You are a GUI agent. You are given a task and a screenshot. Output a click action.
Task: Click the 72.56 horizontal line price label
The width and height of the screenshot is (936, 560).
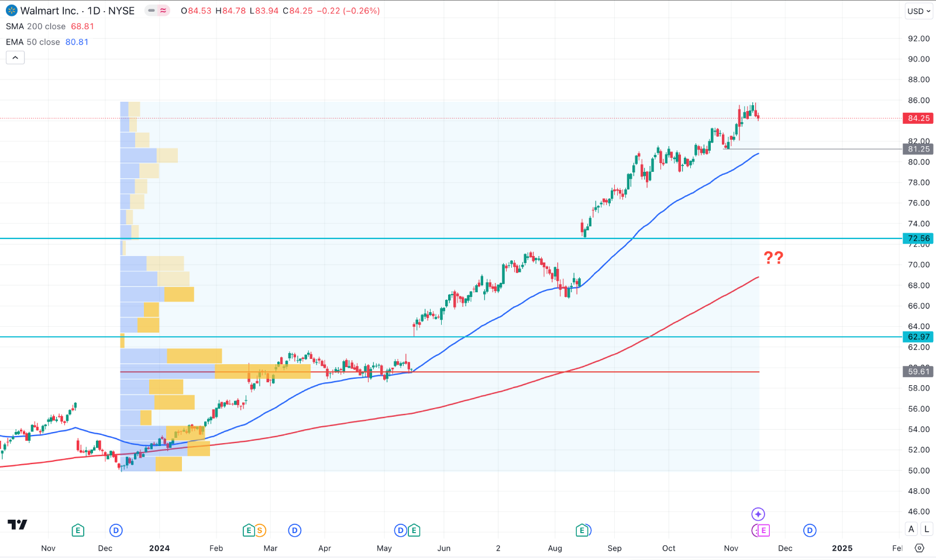(x=918, y=238)
